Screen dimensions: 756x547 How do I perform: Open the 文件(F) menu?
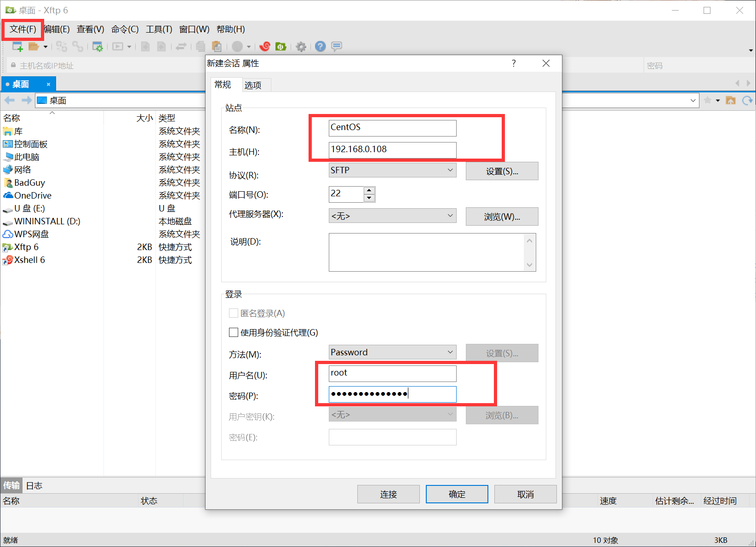[23, 29]
